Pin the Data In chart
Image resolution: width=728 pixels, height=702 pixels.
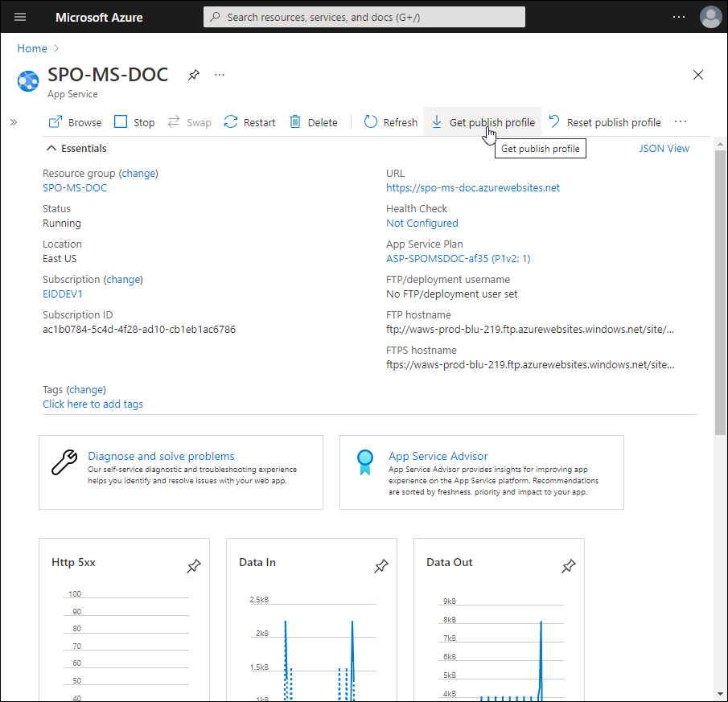pos(380,567)
